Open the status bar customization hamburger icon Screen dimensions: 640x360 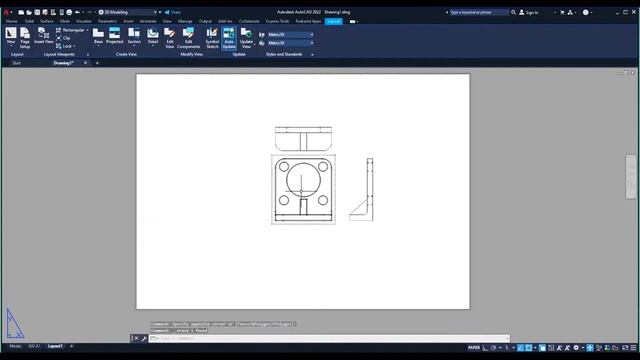pos(633,348)
